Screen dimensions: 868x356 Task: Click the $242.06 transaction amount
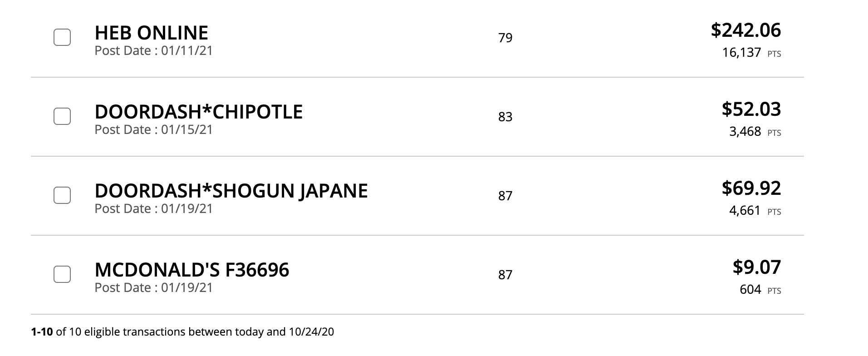point(745,30)
